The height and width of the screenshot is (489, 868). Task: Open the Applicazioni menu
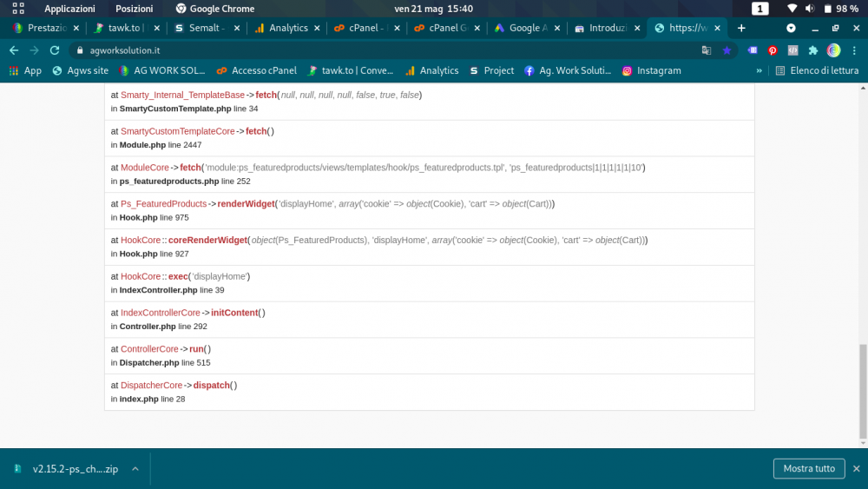point(69,9)
